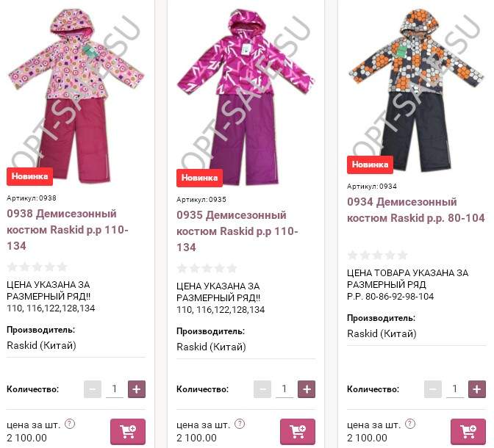
Task: Increase quantity for product 0934
Action: click(477, 389)
